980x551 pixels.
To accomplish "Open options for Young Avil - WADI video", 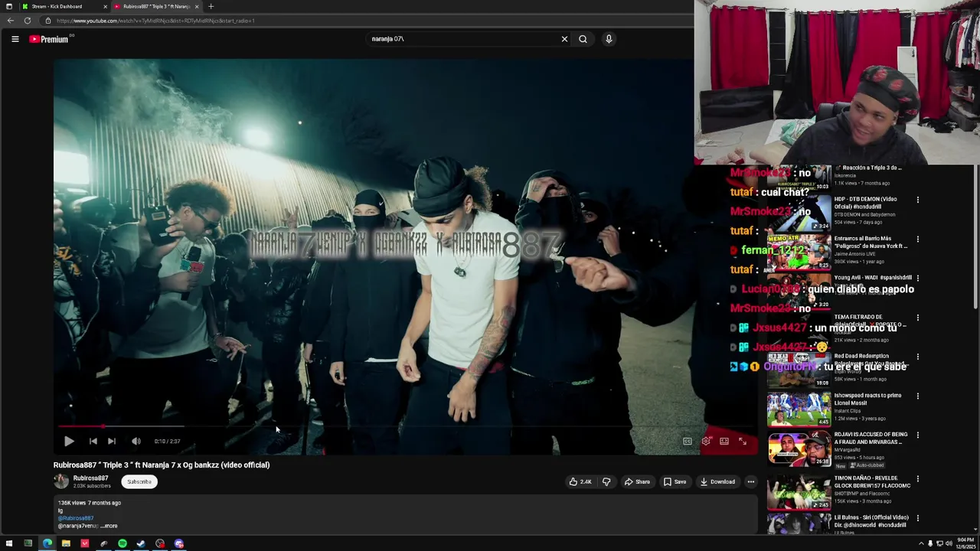I will click(918, 279).
